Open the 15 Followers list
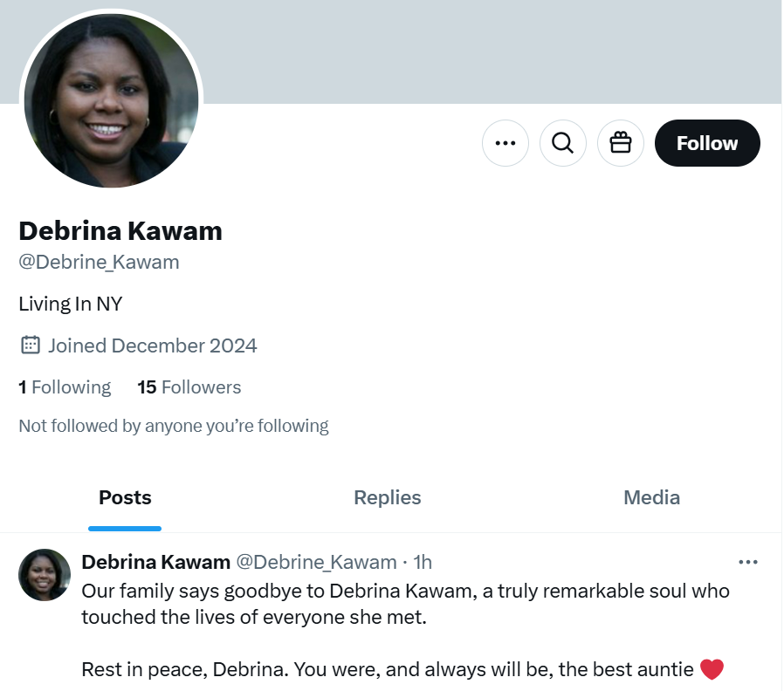The height and width of the screenshot is (691, 784). (189, 387)
